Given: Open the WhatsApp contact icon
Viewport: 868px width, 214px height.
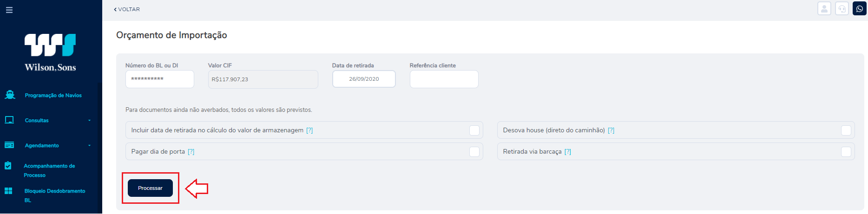Looking at the screenshot, I should [x=859, y=9].
